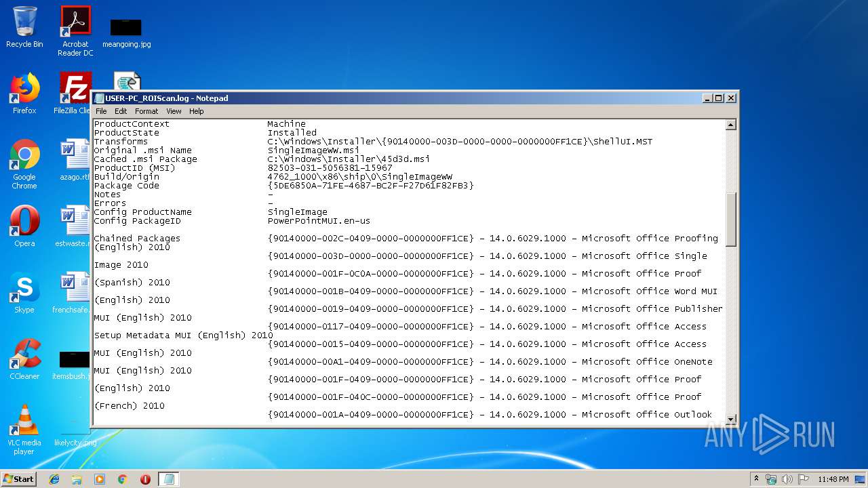868x488 pixels.
Task: Select the CCleaner desktop shortcut
Action: (x=24, y=359)
